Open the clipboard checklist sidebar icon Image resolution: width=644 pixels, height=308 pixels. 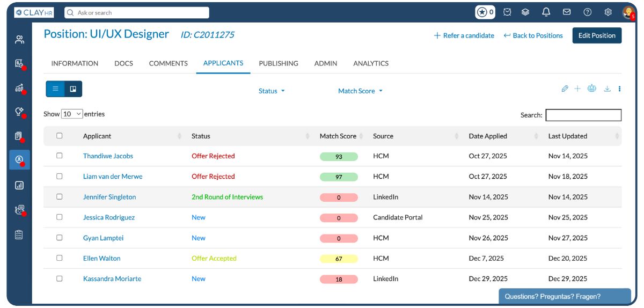point(19,234)
